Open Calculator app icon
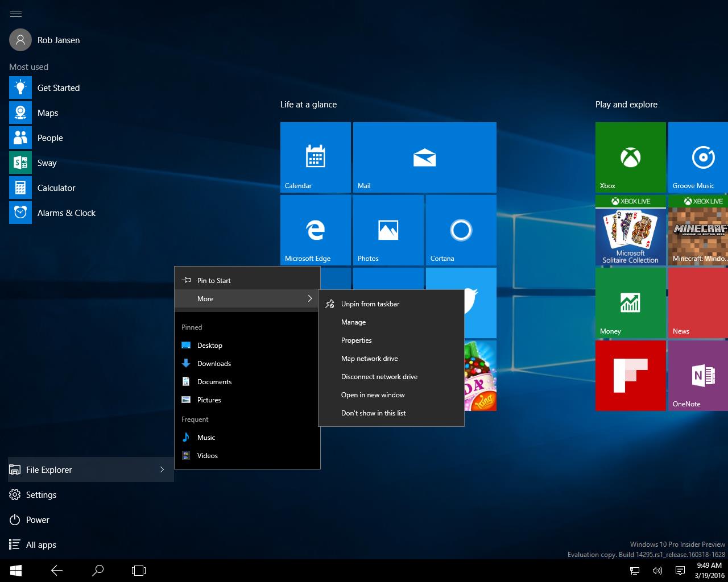Viewport: 728px width, 582px height. [x=20, y=188]
